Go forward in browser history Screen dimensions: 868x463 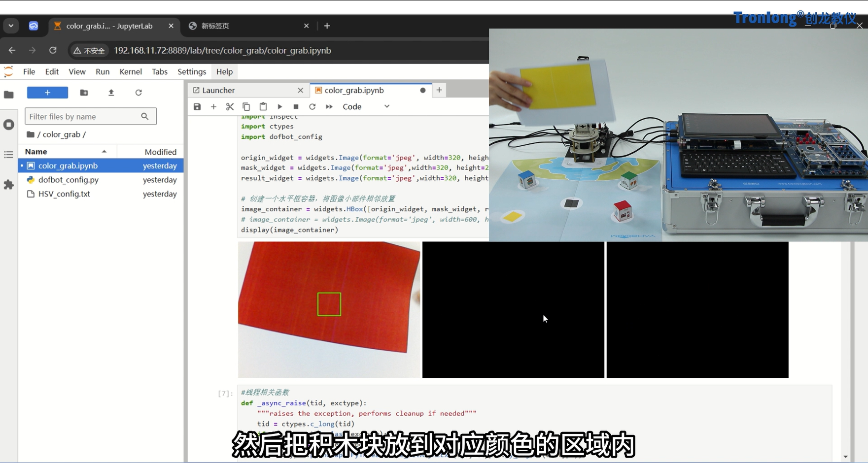click(x=33, y=50)
